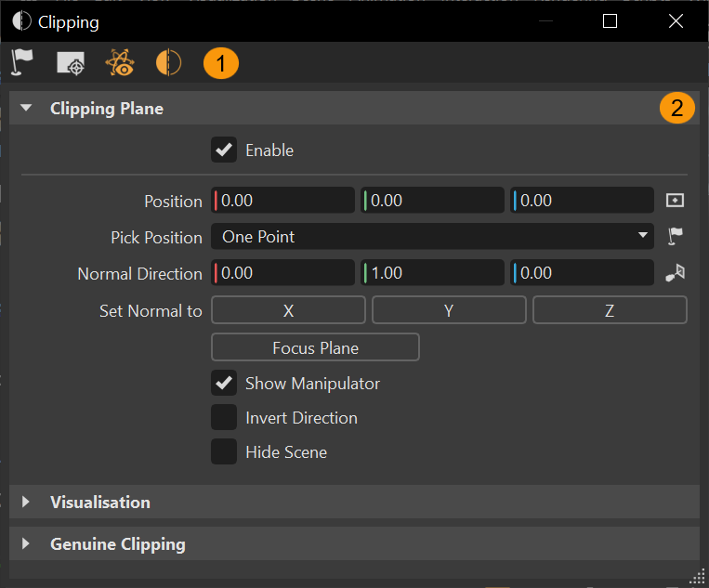Image resolution: width=709 pixels, height=588 pixels.
Task: Click the flag icon in the top toolbar
Action: pos(22,63)
